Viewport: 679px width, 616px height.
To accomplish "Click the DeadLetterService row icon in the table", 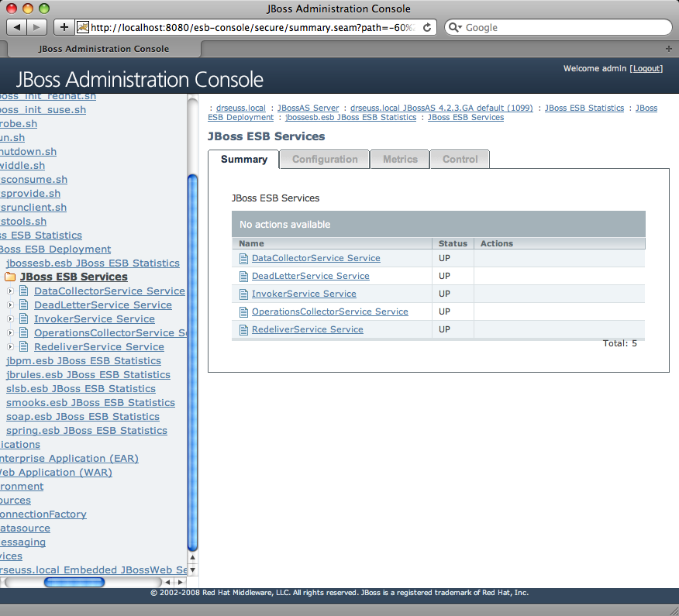I will pos(244,276).
